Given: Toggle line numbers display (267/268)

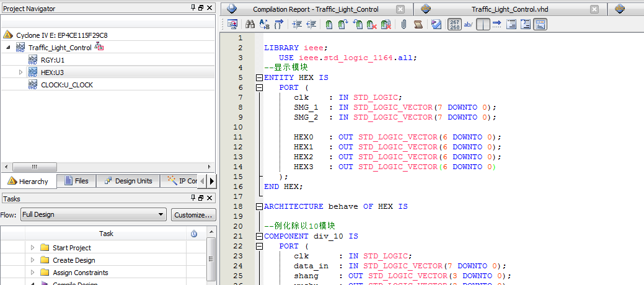Looking at the screenshot, I should coord(455,25).
